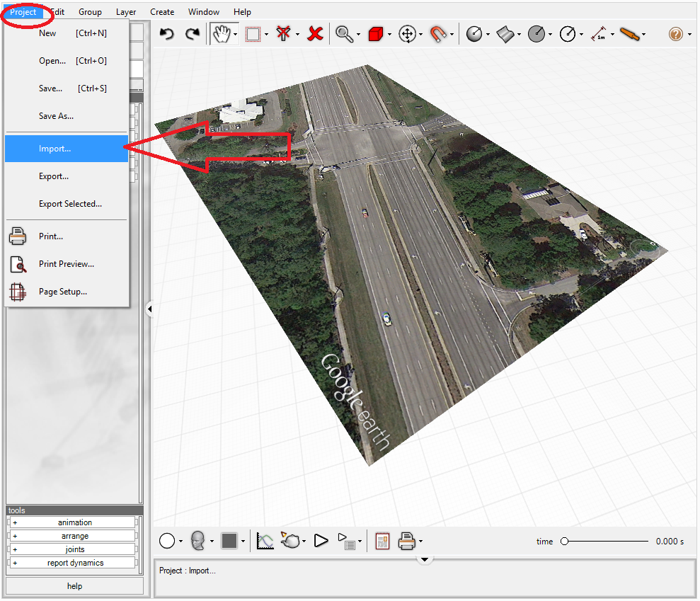This screenshot has width=700, height=601.
Task: Click the teapot render icon
Action: [290, 541]
